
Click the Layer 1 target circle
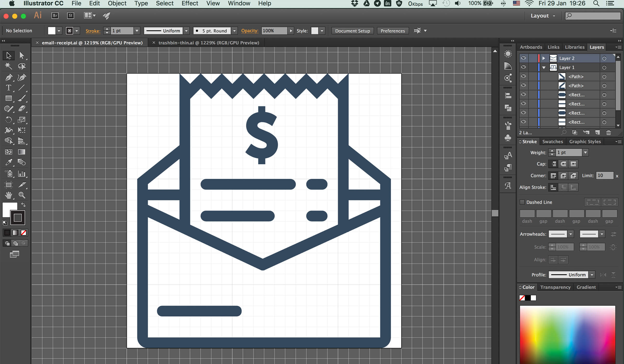click(x=604, y=68)
